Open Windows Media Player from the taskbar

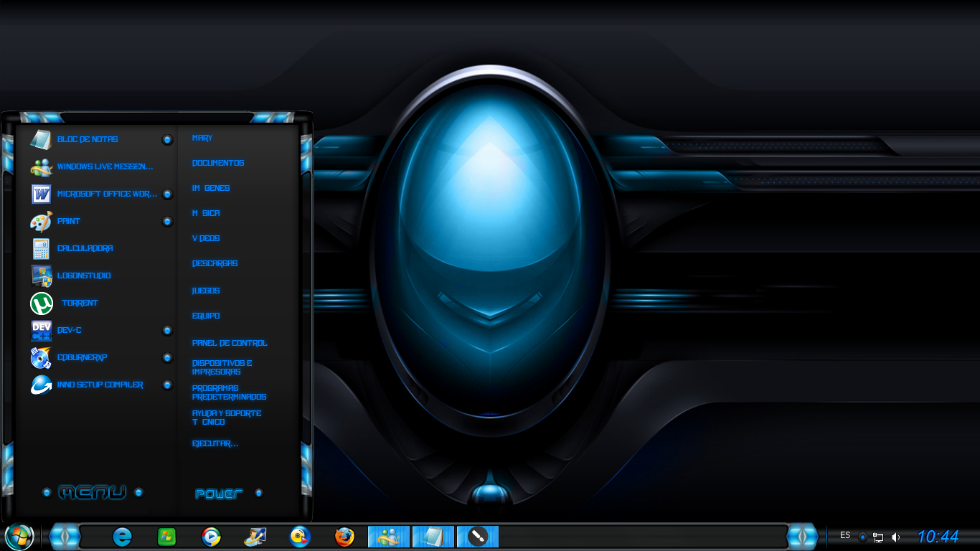click(211, 536)
